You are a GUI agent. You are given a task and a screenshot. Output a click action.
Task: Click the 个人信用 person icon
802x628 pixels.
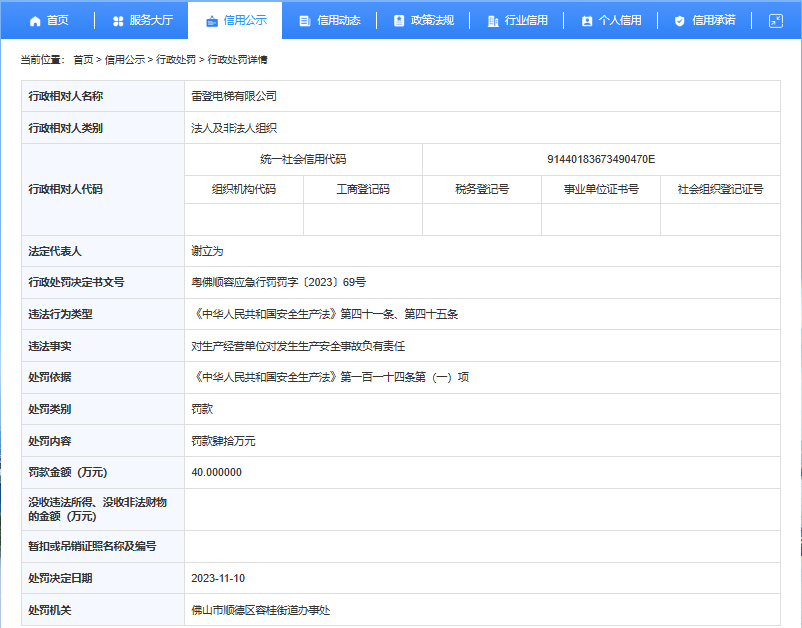(x=587, y=20)
